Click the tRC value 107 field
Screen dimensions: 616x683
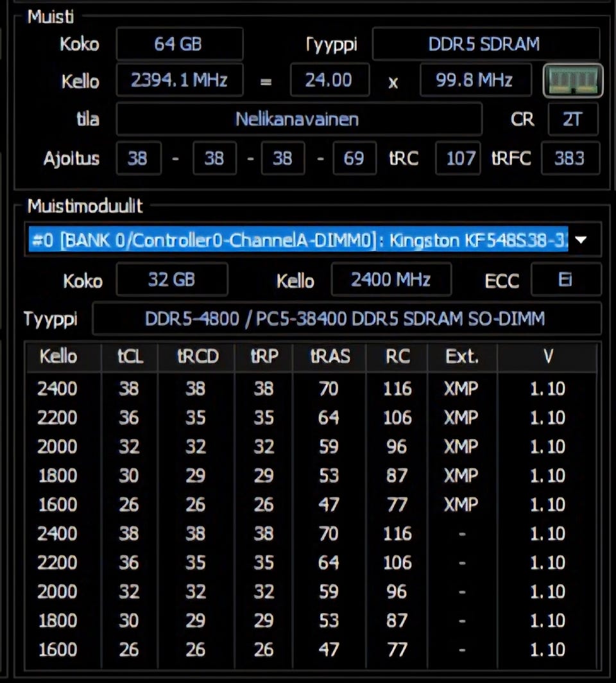pos(459,158)
